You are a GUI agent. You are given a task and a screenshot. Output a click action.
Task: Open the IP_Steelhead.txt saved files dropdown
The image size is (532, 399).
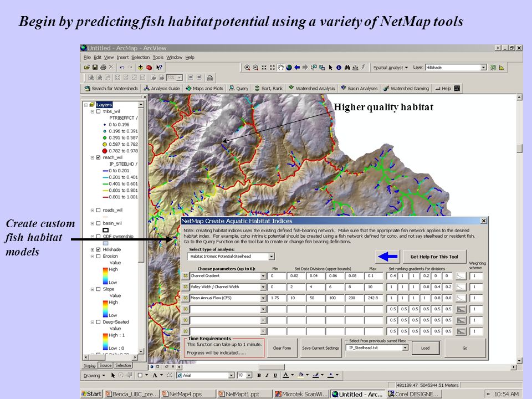405,348
